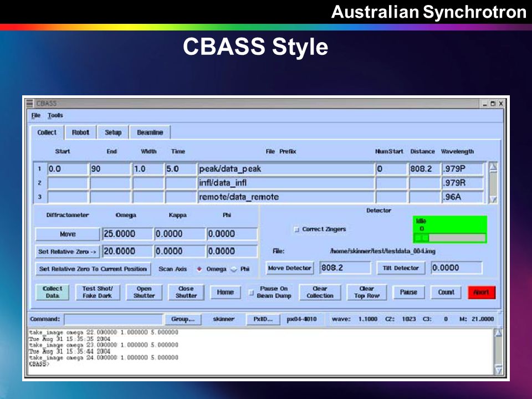Click row 1 Width field 1.0
532x399 pixels.
[x=148, y=168]
